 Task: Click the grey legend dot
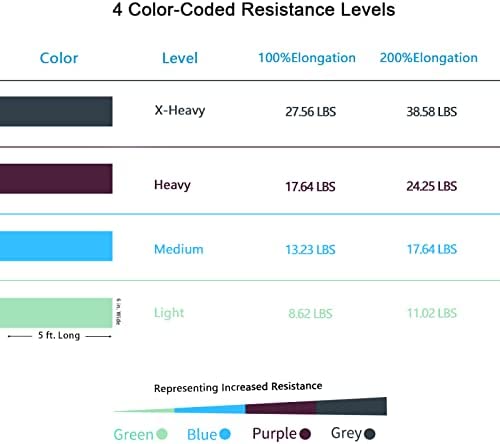370,434
